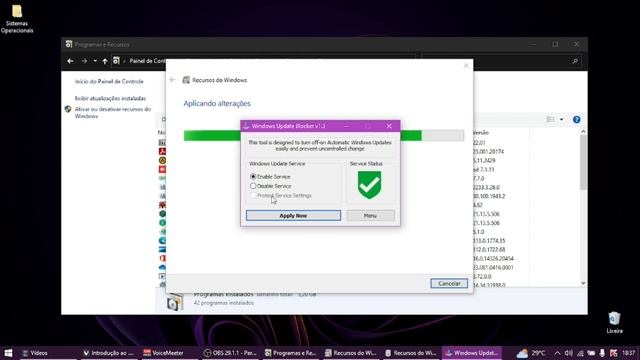
Task: Click Cancelar in Recursos do Windows
Action: coord(449,283)
